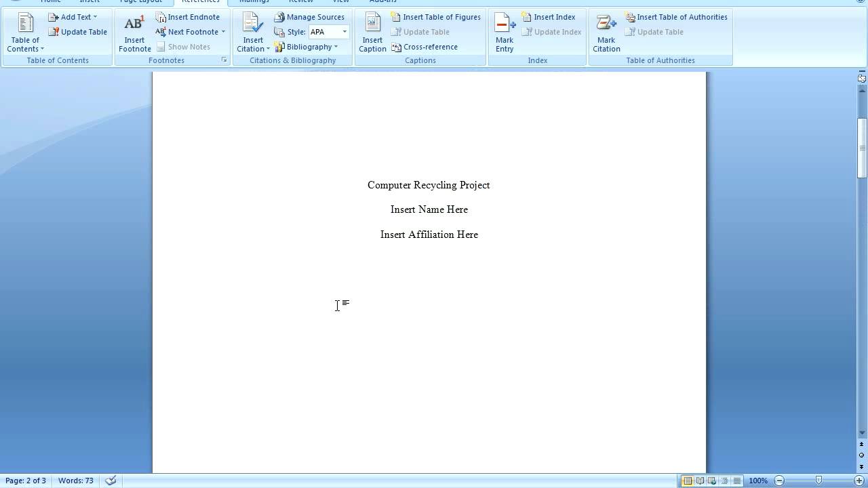868x488 pixels.
Task: Click the 100% zoom level button
Action: point(758,481)
